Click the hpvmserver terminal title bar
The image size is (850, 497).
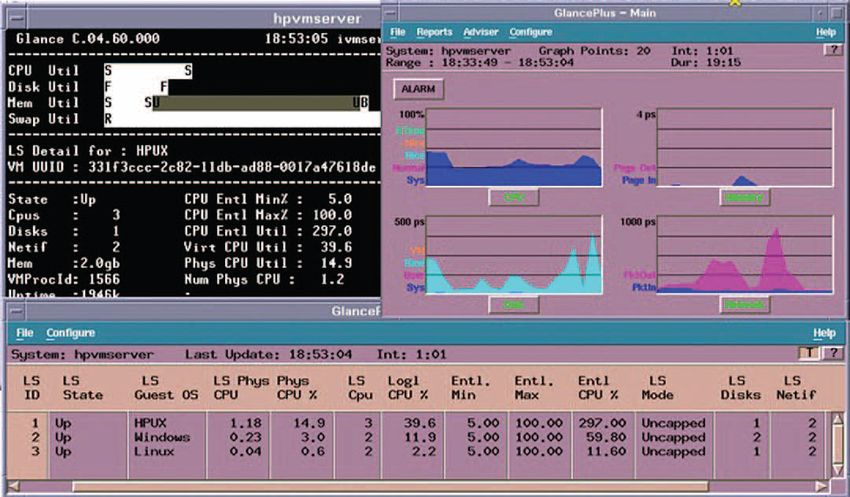click(x=203, y=18)
